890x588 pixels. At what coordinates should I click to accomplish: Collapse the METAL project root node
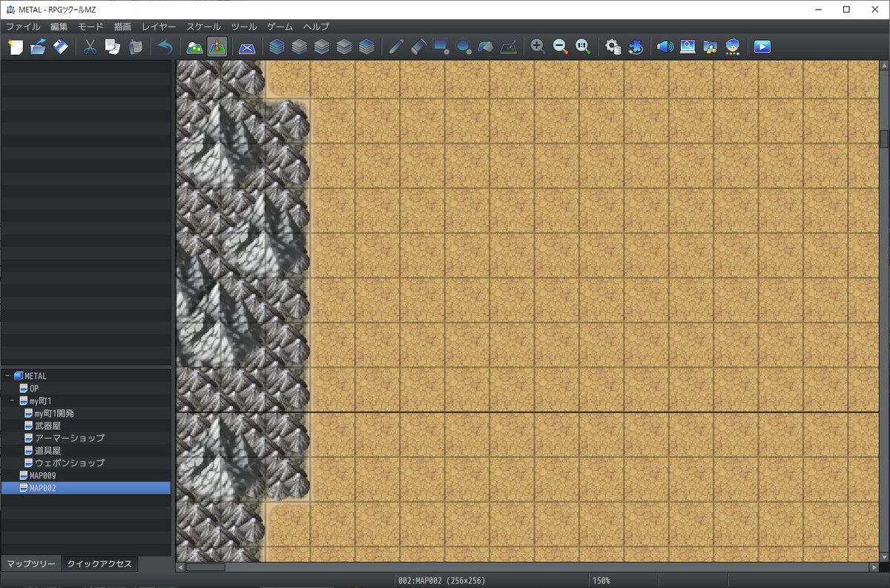click(7, 376)
